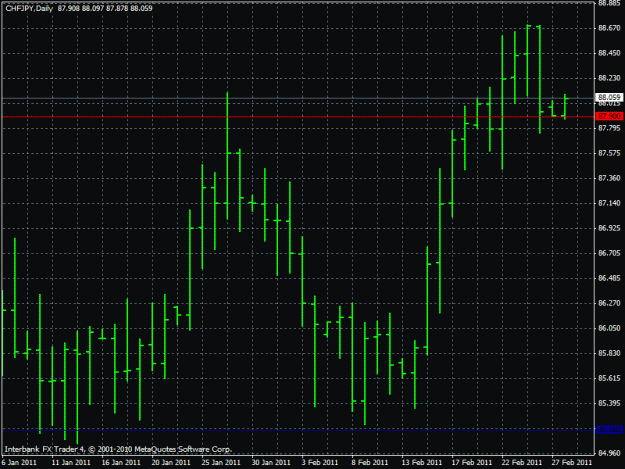Image resolution: width=625 pixels, height=469 pixels.
Task: Click the 88.230 price axis label
Action: [609, 78]
